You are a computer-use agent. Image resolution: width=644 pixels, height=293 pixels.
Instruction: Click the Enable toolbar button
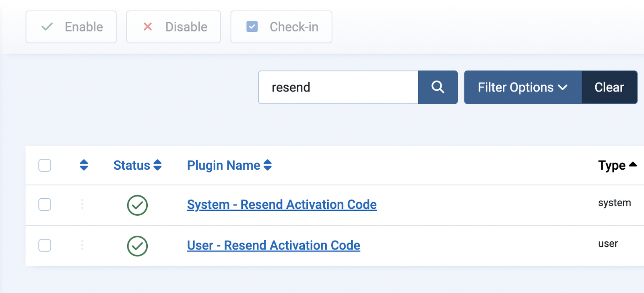click(71, 27)
